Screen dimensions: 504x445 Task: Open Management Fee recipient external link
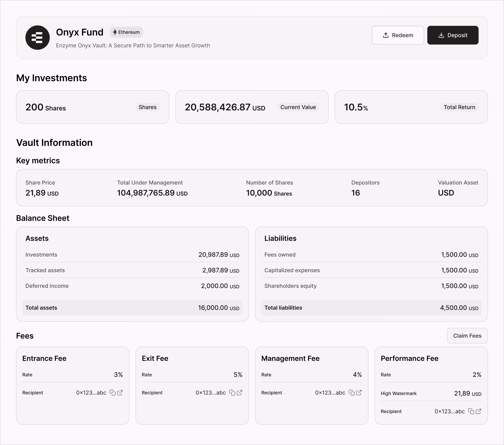359,393
